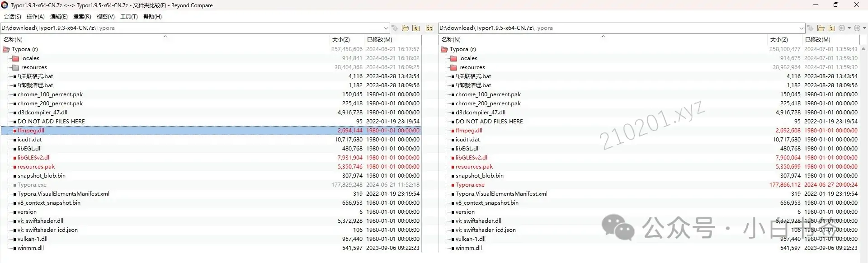Viewport: 868px width, 263px height.
Task: Select icudtl.dat in the right pane
Action: tap(468, 140)
